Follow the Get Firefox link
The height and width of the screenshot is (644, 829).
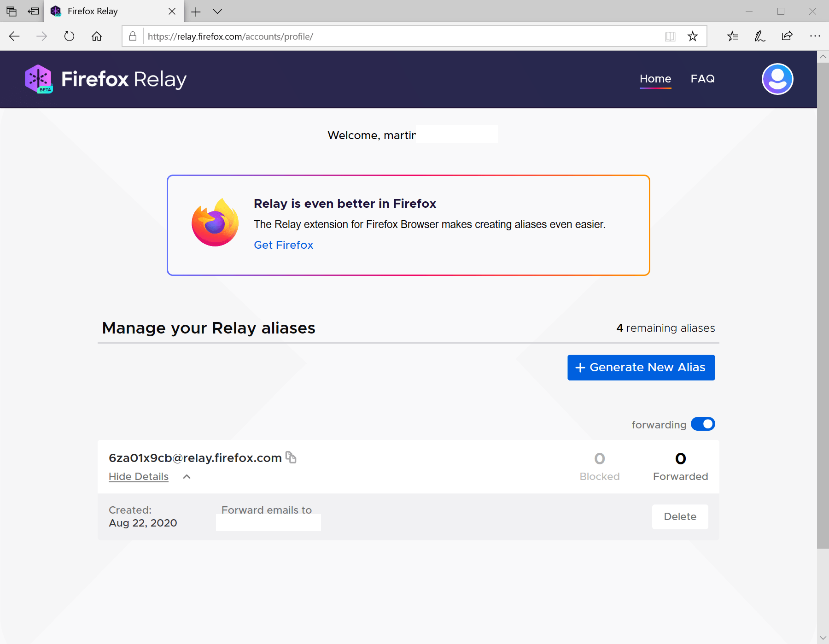(283, 245)
